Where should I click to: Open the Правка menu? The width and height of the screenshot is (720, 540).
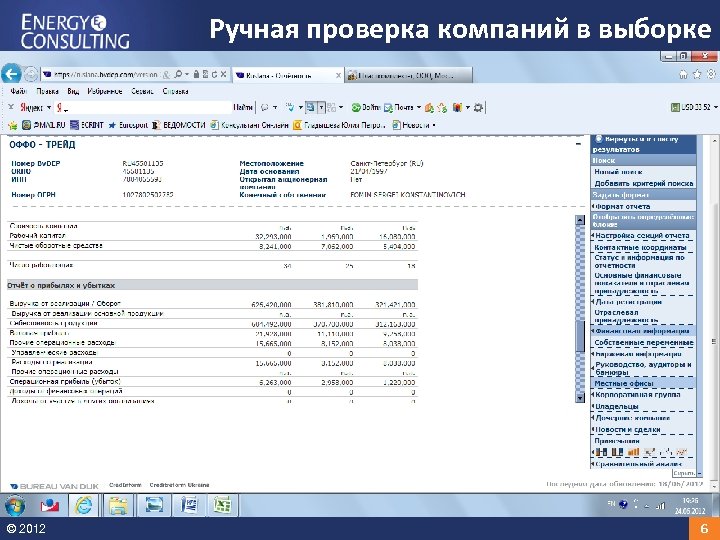coord(47,91)
